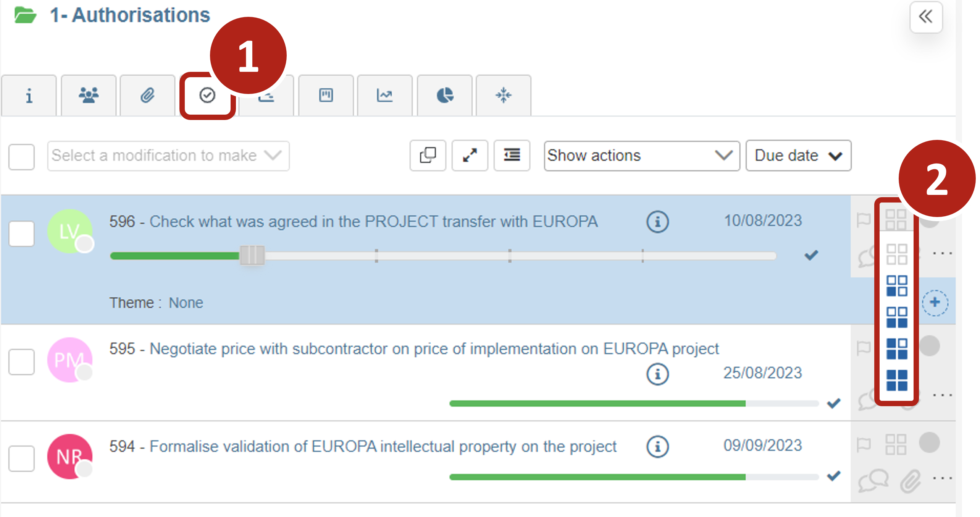Image resolution: width=980 pixels, height=517 pixels.
Task: Check the checkbox for action 596
Action: click(x=22, y=233)
